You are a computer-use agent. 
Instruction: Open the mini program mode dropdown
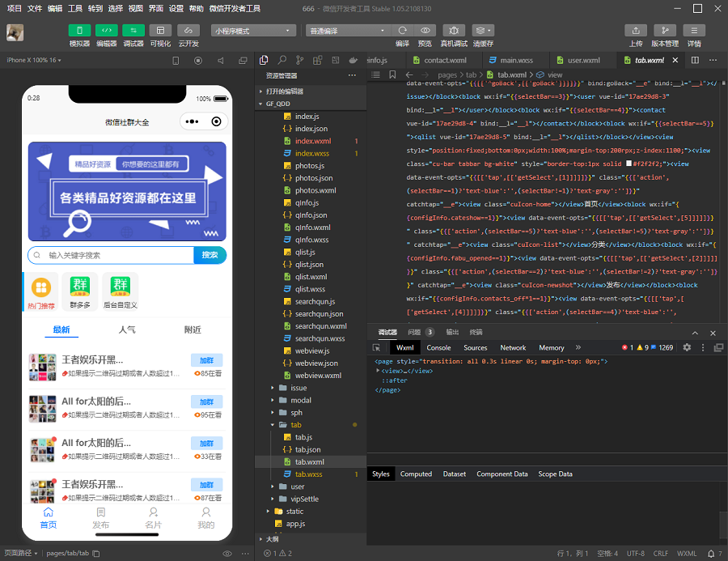point(253,31)
